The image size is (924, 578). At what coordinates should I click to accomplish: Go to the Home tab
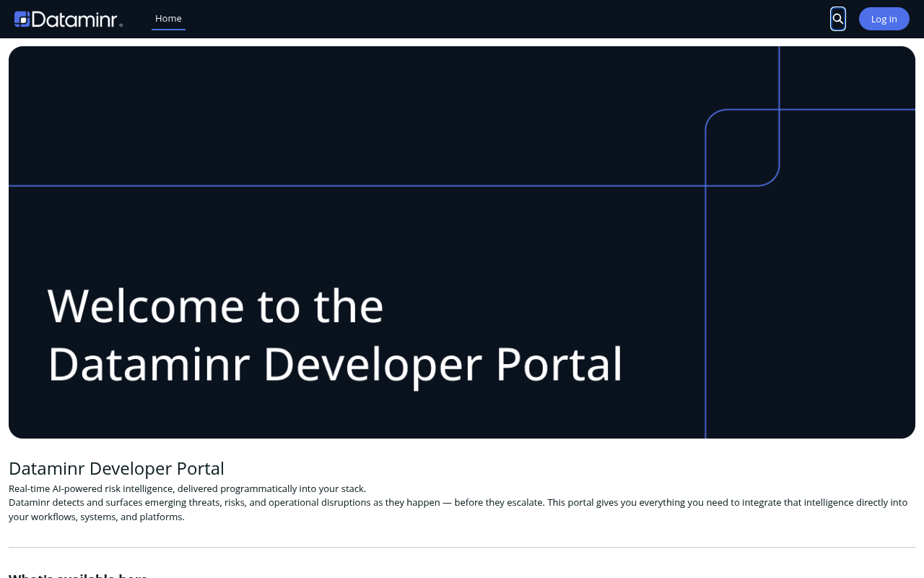pos(168,19)
